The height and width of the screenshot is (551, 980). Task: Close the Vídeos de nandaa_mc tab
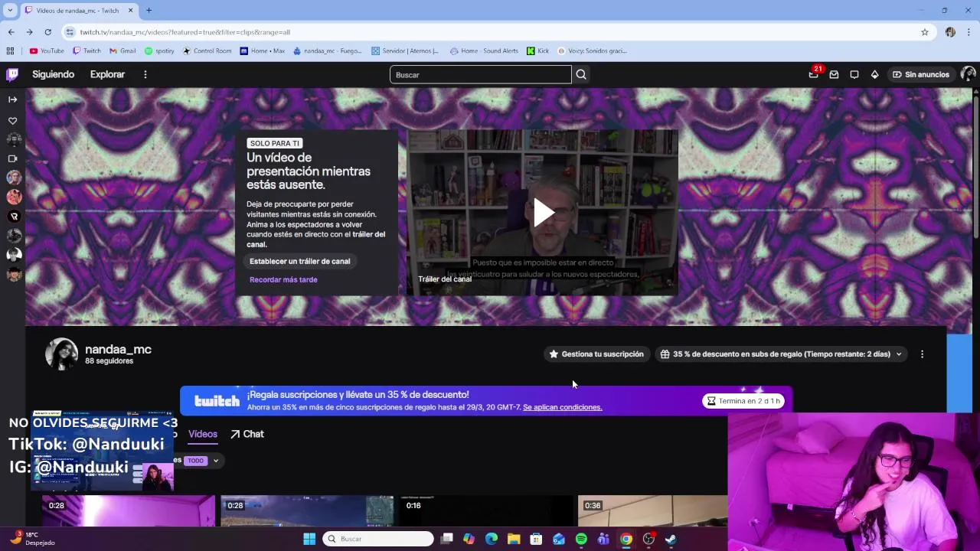click(x=130, y=11)
